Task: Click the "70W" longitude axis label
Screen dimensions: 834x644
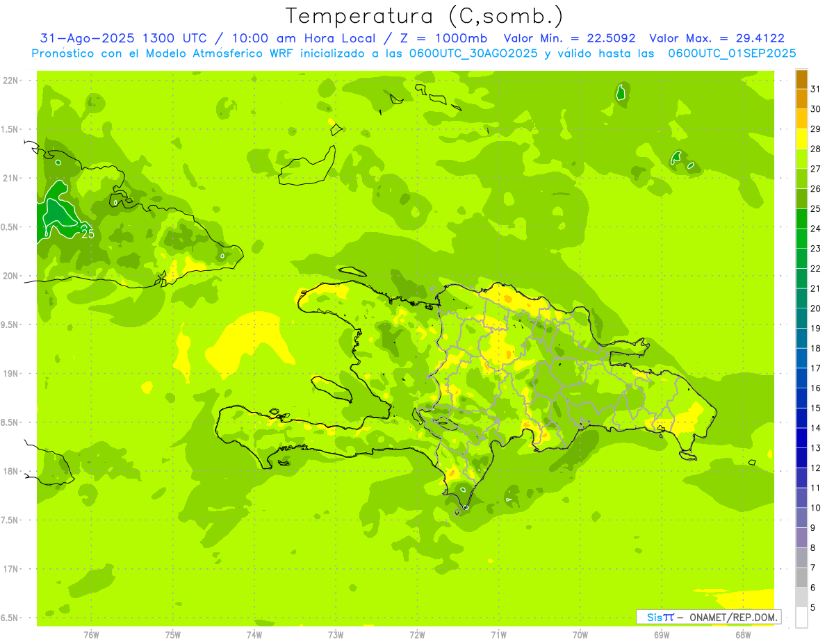Action: pyautogui.click(x=580, y=634)
